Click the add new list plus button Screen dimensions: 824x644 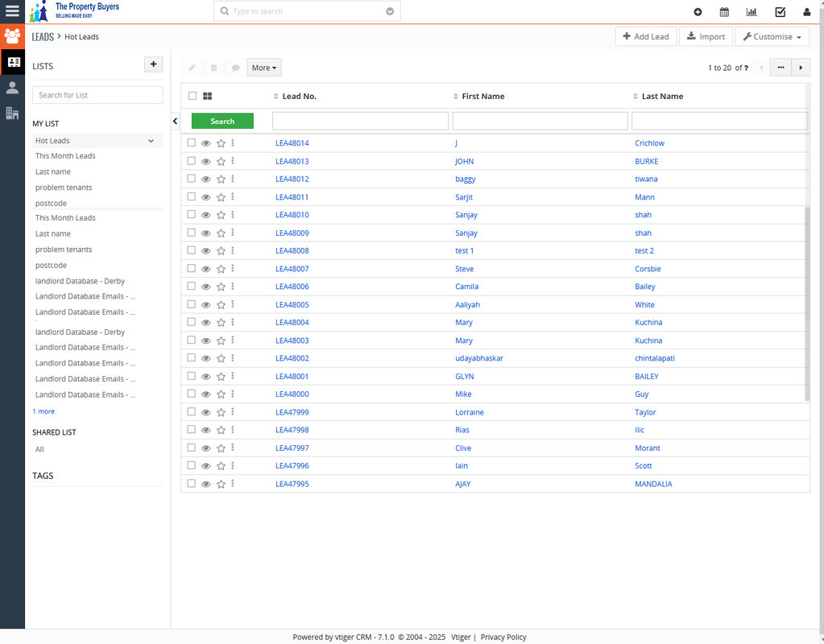pyautogui.click(x=153, y=65)
